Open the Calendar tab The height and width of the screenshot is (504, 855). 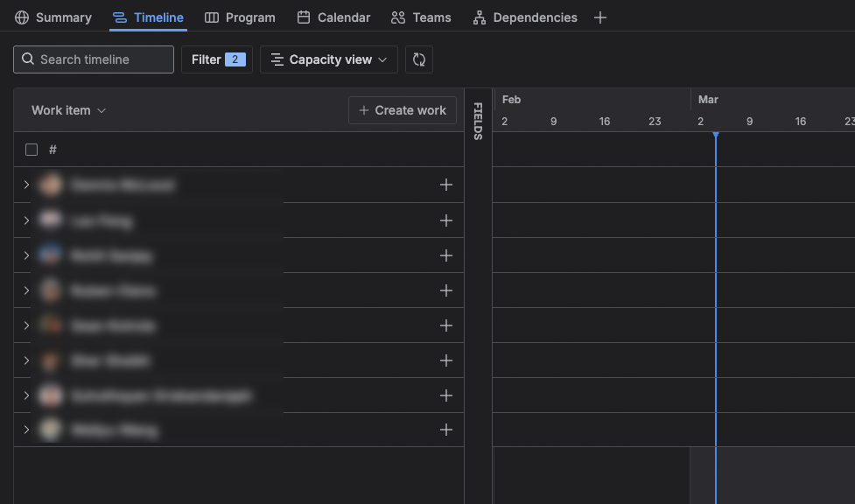coord(333,17)
